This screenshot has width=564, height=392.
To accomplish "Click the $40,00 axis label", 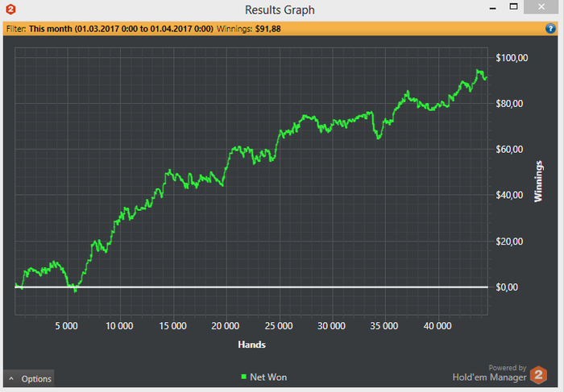I will coord(509,195).
